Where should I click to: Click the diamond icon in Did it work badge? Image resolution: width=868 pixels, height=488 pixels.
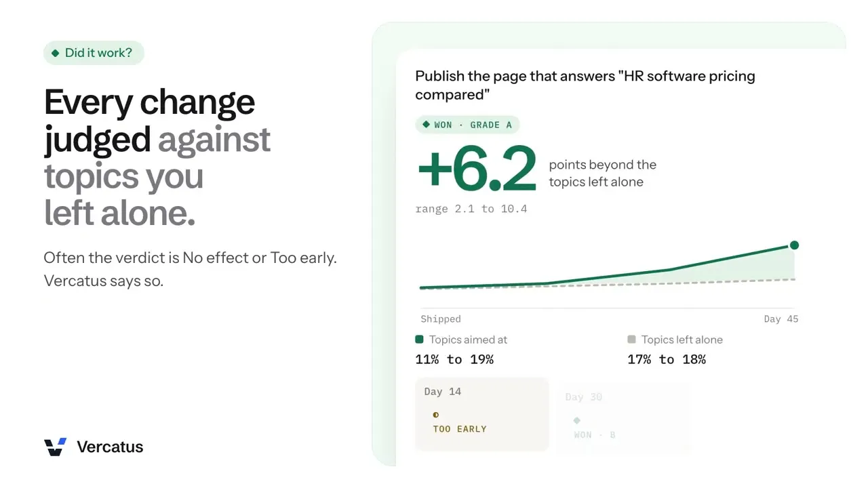click(56, 53)
